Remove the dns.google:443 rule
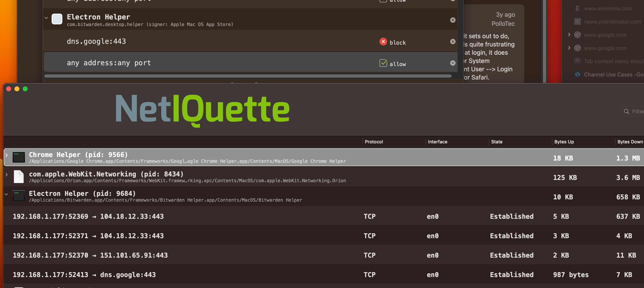The width and height of the screenshot is (644, 288). pyautogui.click(x=453, y=42)
